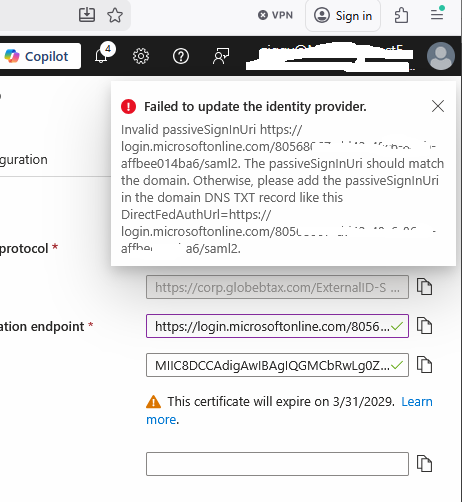
Task: Open the Copilot button
Action: click(x=40, y=56)
